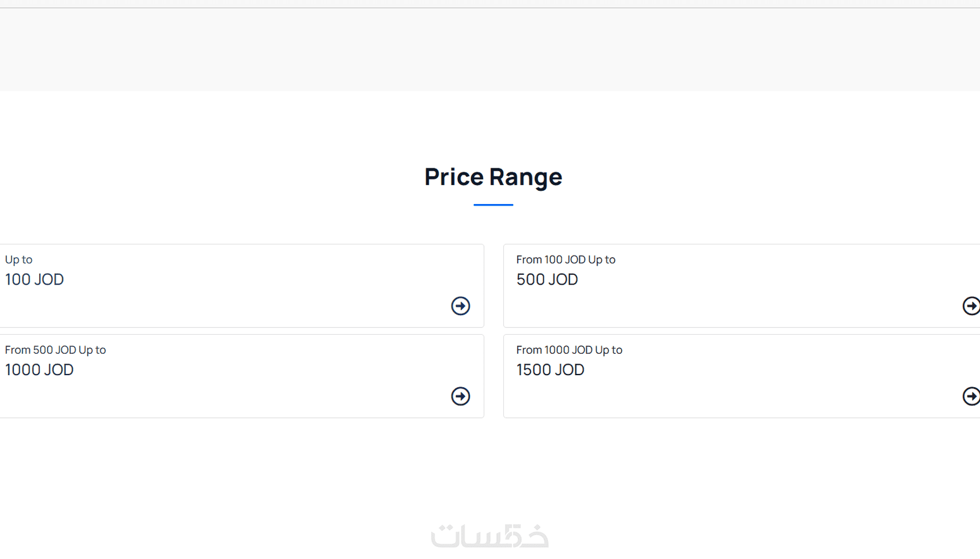Click the "From 100 JOD Up to" label
Screen dimensions: 980x559
tap(566, 259)
